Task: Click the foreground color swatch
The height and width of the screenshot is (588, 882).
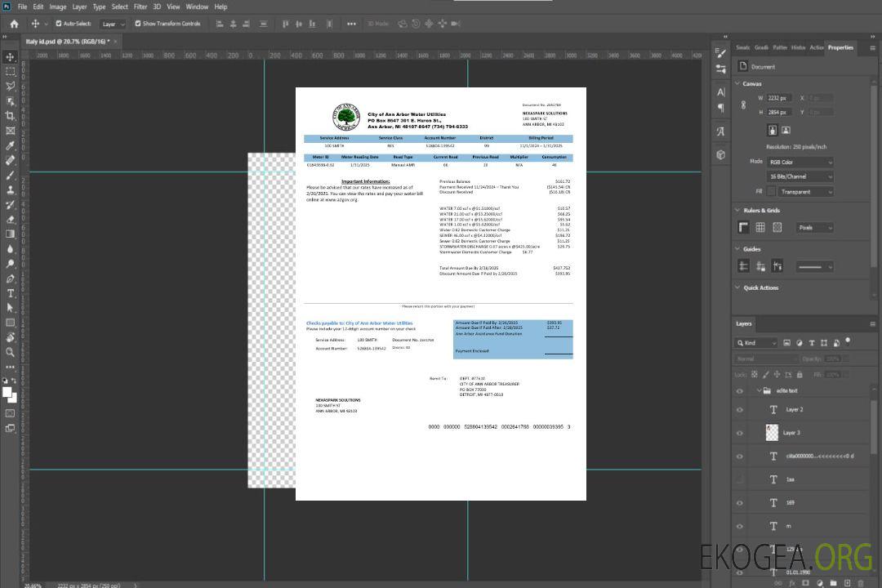Action: 7,392
